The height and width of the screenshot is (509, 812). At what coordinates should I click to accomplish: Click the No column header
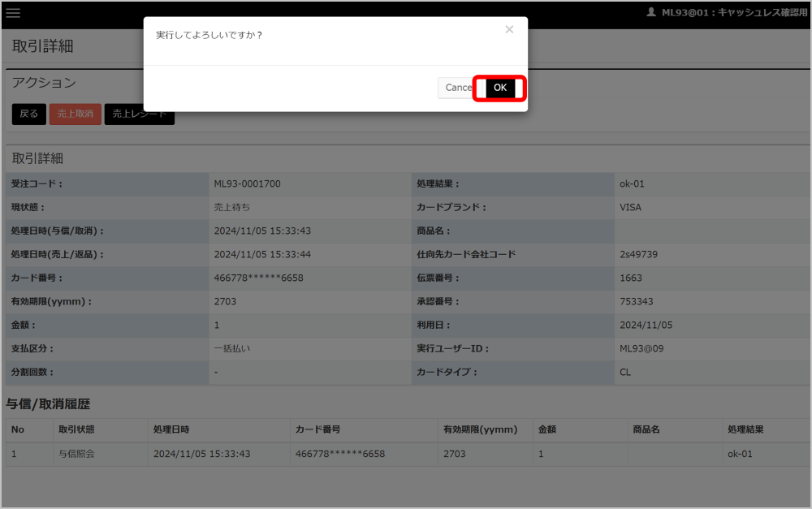tap(18, 429)
